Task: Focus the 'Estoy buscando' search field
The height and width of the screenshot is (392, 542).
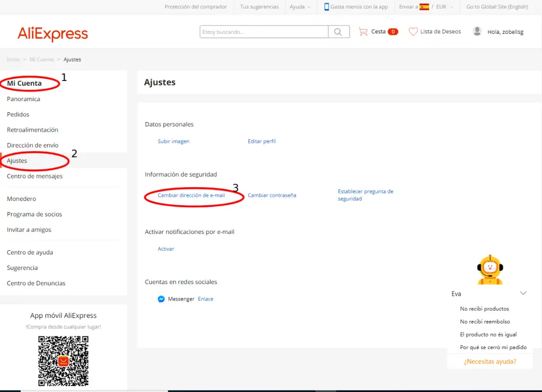Action: pos(264,32)
